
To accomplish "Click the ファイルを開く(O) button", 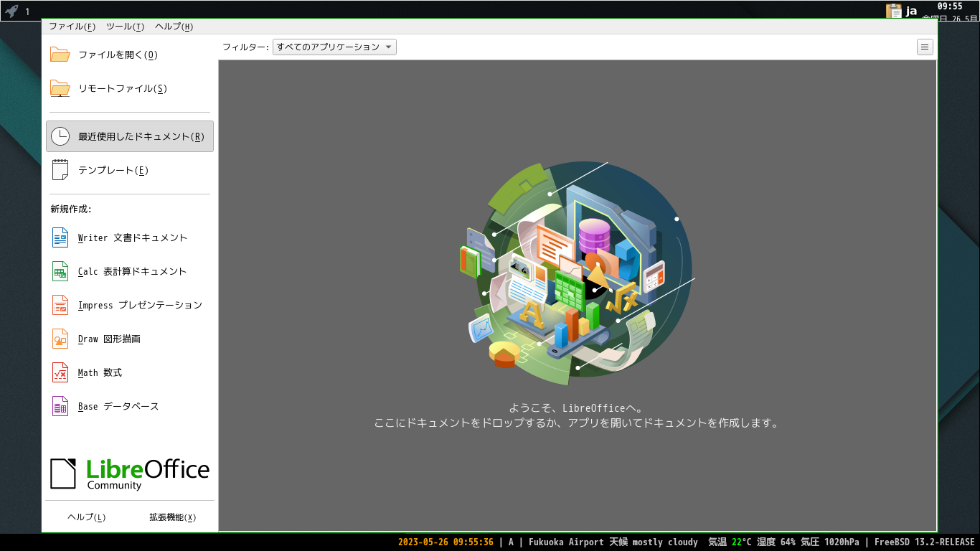I will (x=130, y=55).
